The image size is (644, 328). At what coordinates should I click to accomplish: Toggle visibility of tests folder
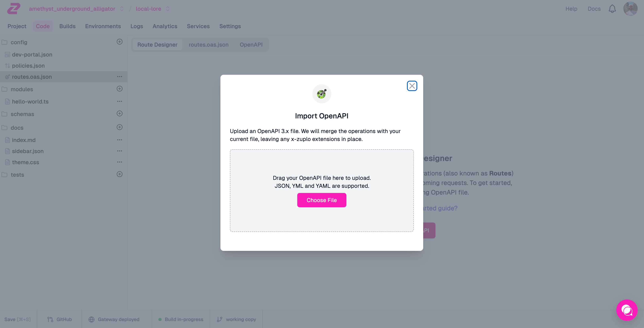[x=4, y=174]
